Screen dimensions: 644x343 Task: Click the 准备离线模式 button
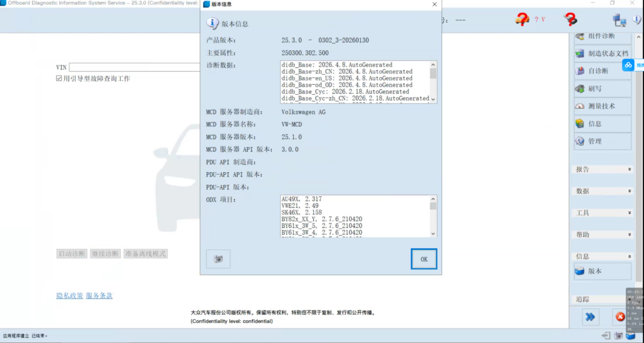[145, 254]
